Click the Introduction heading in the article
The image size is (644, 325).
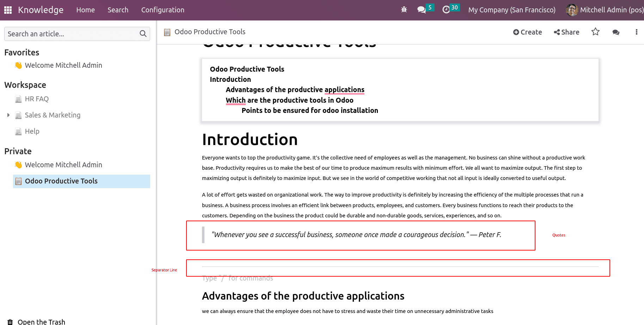250,139
